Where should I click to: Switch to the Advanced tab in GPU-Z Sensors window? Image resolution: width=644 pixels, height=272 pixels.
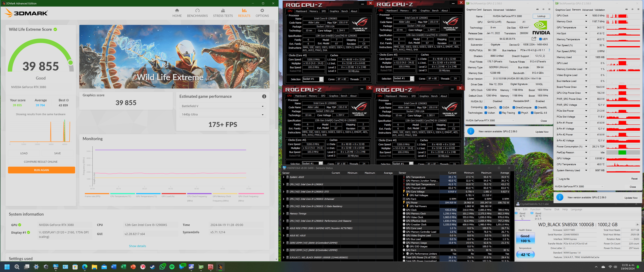click(588, 10)
